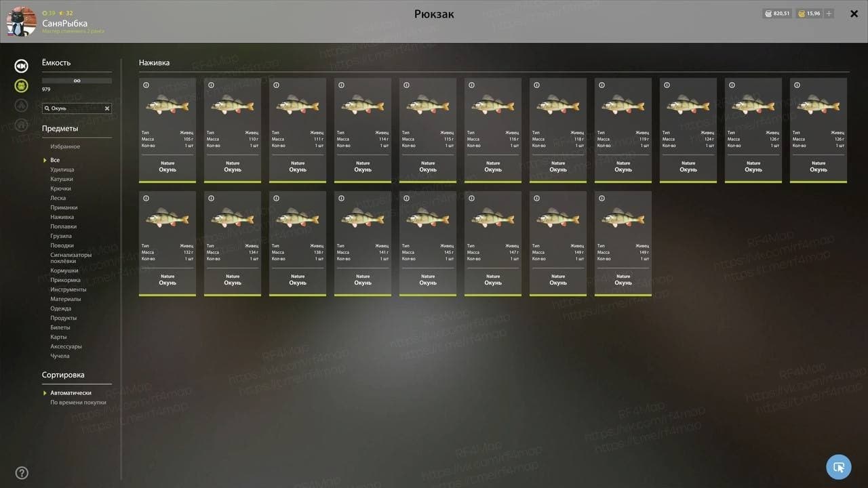
Task: Click the silver coins balance 820,51
Action: (x=777, y=14)
